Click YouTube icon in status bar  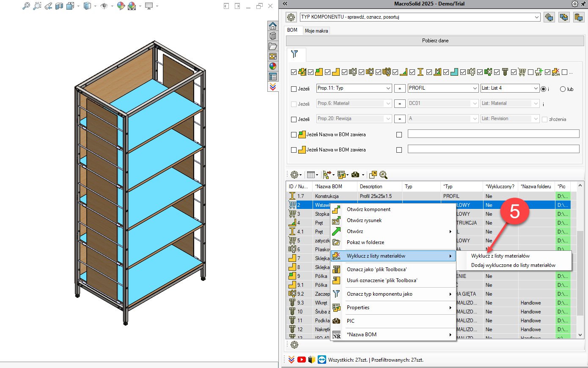point(302,360)
